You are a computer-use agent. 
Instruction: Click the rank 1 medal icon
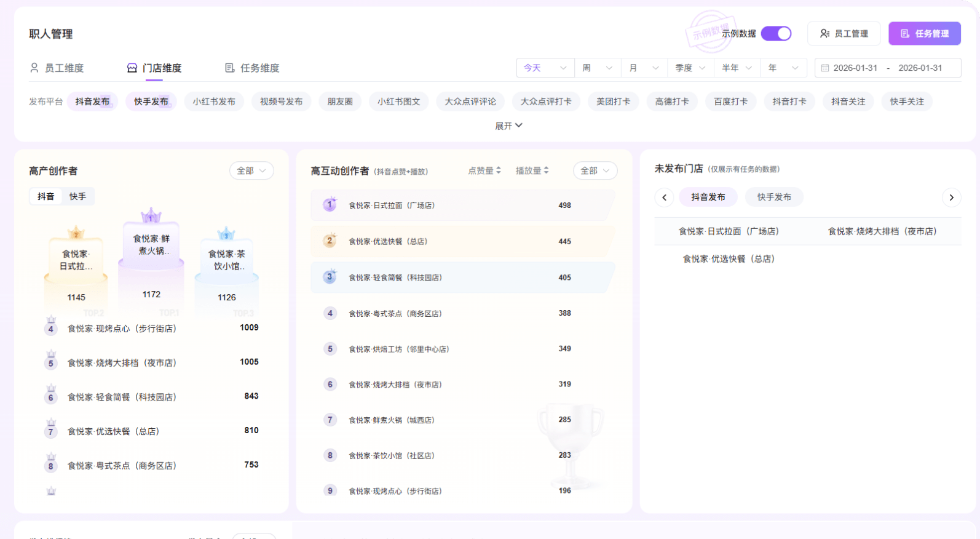point(330,205)
